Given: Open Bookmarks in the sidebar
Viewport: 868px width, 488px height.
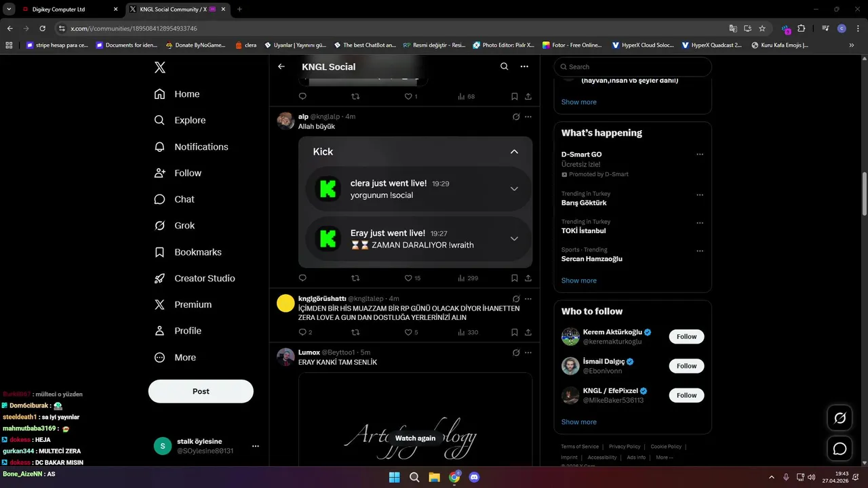Looking at the screenshot, I should pos(188,252).
